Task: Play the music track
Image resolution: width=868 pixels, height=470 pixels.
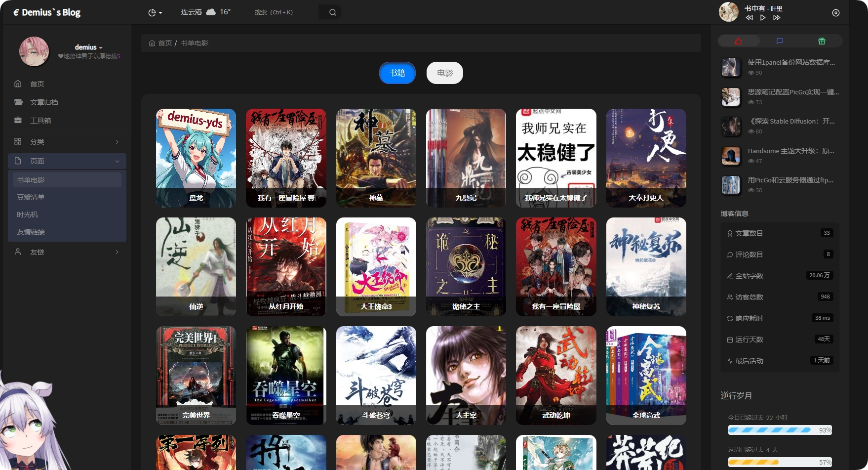Action: click(763, 18)
